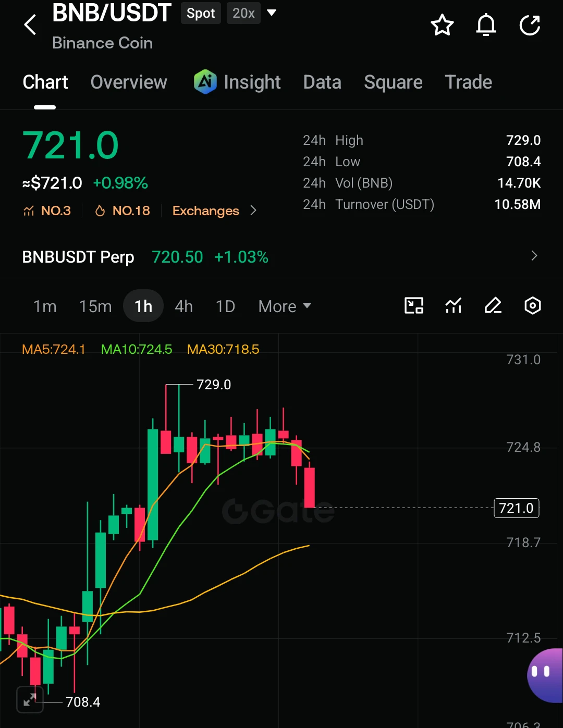The width and height of the screenshot is (563, 728).
Task: Open the More timeframes dropdown
Action: point(285,306)
